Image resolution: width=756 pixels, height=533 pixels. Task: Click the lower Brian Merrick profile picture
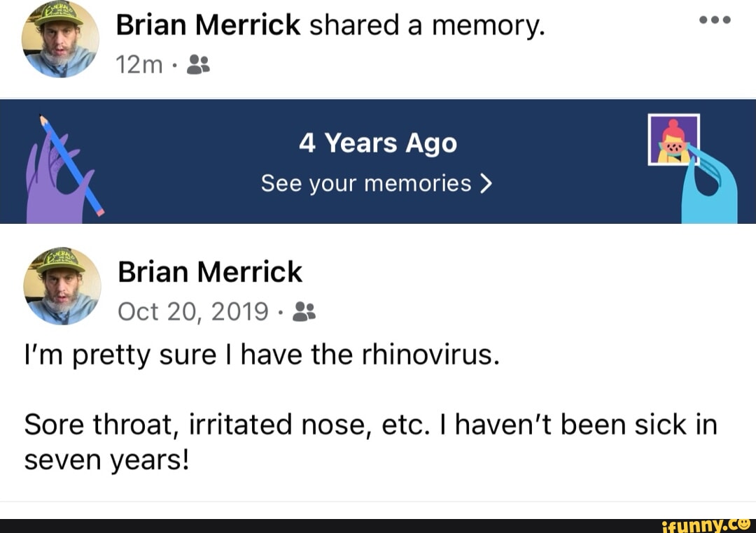click(x=61, y=285)
